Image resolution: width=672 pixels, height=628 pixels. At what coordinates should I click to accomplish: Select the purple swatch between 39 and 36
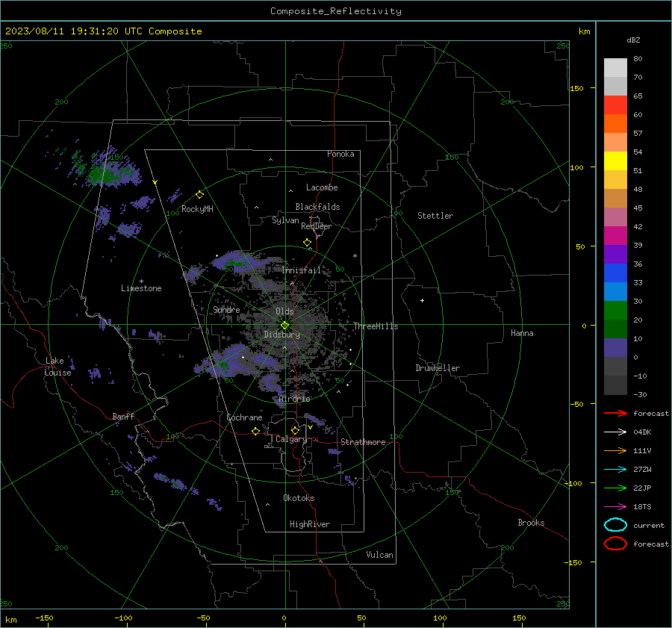(615, 254)
